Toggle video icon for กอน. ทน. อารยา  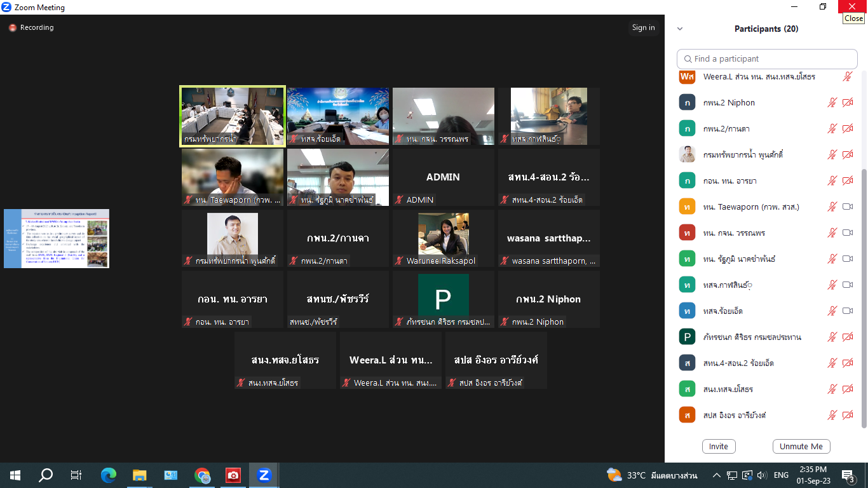click(x=847, y=181)
